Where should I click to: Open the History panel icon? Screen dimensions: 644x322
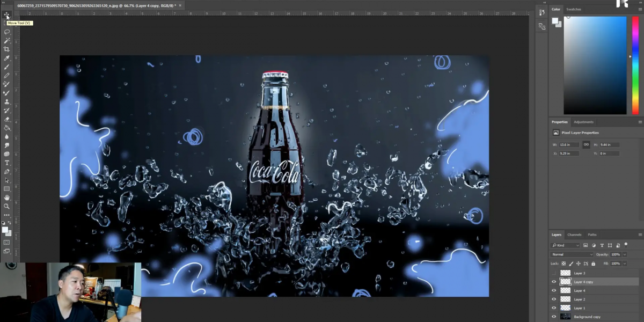542,12
